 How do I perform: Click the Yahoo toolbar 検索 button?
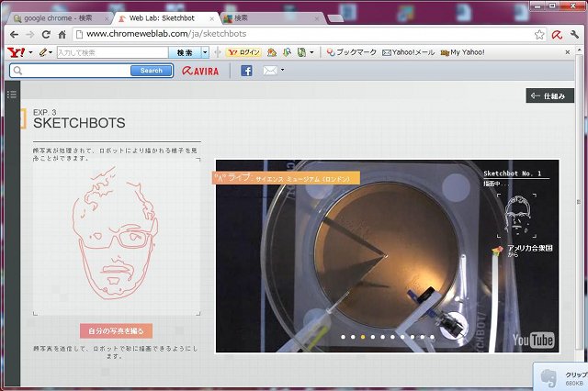pyautogui.click(x=185, y=52)
